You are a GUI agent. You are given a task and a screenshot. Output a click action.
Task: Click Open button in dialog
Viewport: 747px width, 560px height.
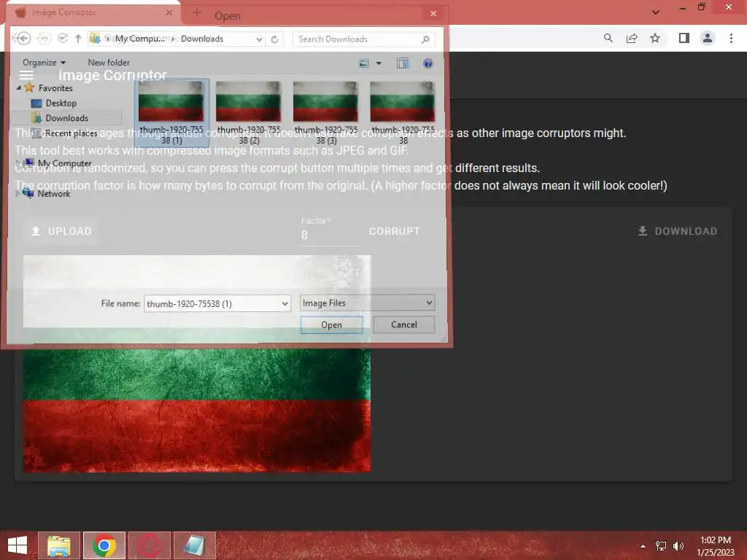tap(332, 324)
